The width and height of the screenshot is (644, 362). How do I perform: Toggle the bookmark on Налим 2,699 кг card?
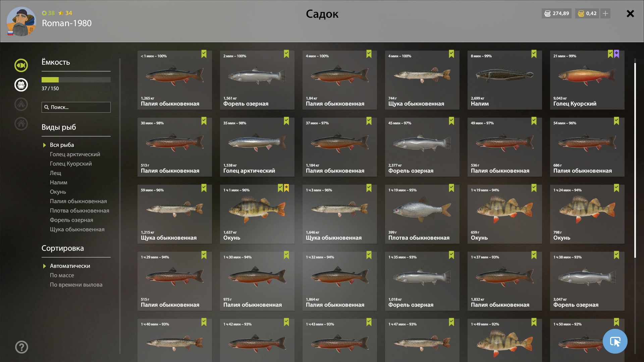[534, 54]
